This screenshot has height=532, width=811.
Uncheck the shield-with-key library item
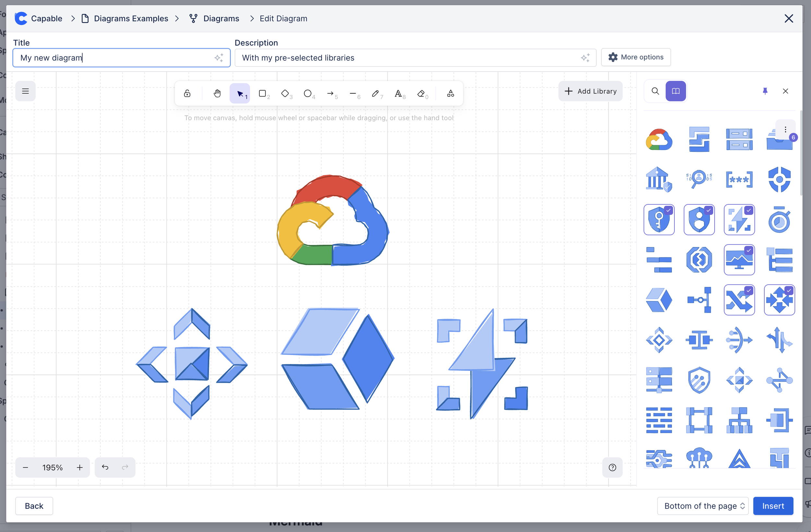(x=659, y=220)
